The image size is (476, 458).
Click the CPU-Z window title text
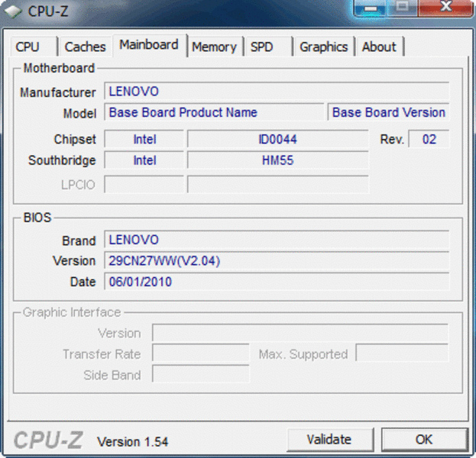48,11
